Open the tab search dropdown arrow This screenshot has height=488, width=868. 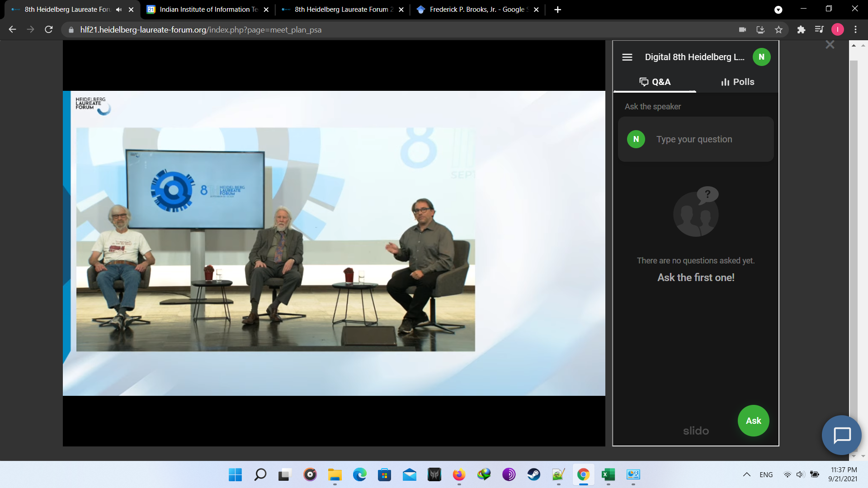778,9
